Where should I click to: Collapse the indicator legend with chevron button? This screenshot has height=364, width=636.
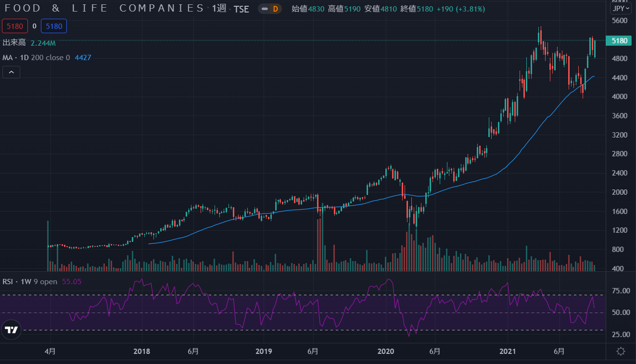pos(12,72)
